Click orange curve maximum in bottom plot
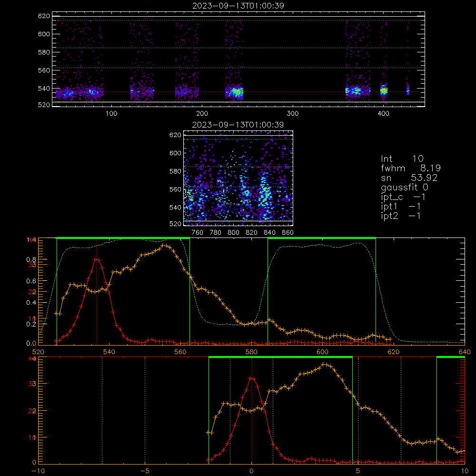This screenshot has height=476, width=476. click(x=325, y=364)
